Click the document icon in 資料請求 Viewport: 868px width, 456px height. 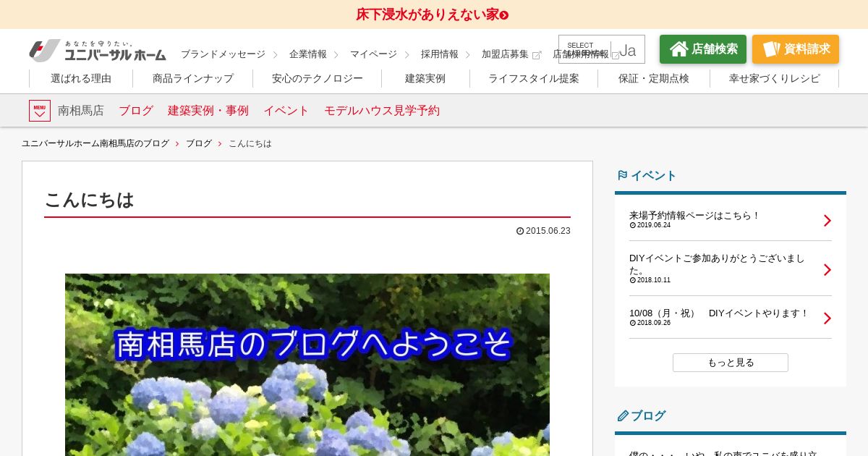(772, 49)
